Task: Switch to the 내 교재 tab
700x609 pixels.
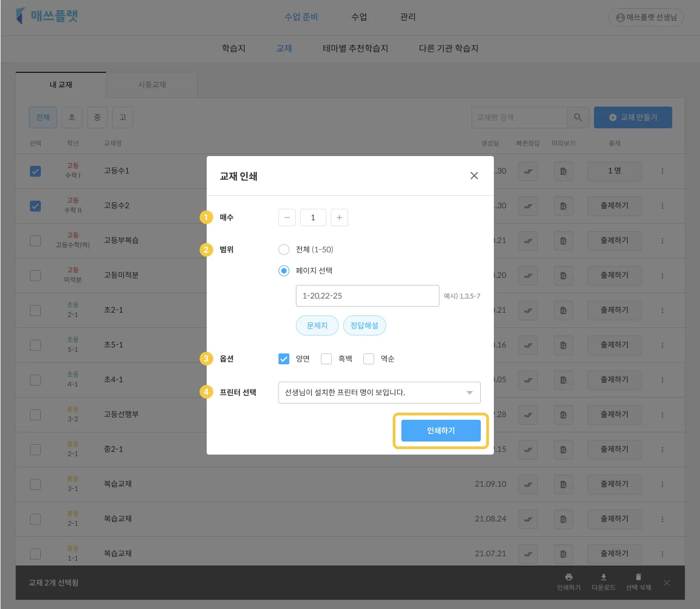Action: tap(61, 85)
